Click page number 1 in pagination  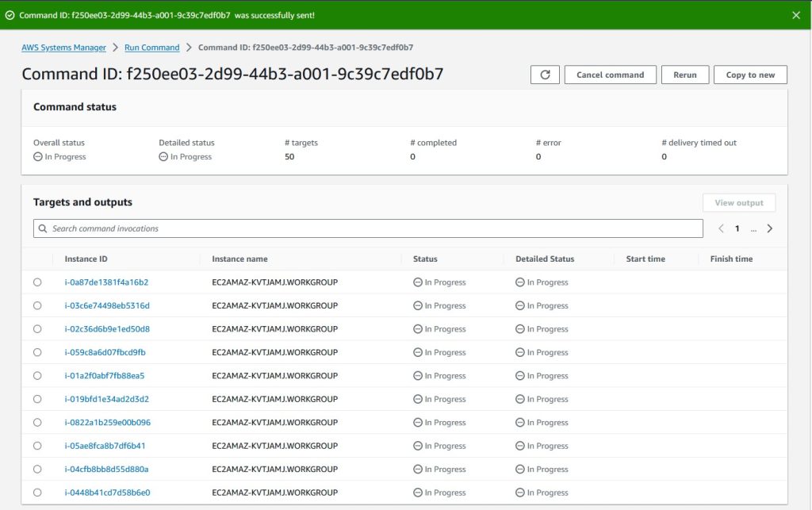pyautogui.click(x=737, y=228)
